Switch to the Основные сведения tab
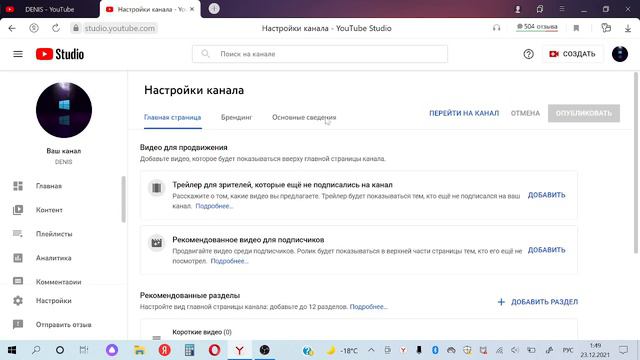 tap(304, 117)
